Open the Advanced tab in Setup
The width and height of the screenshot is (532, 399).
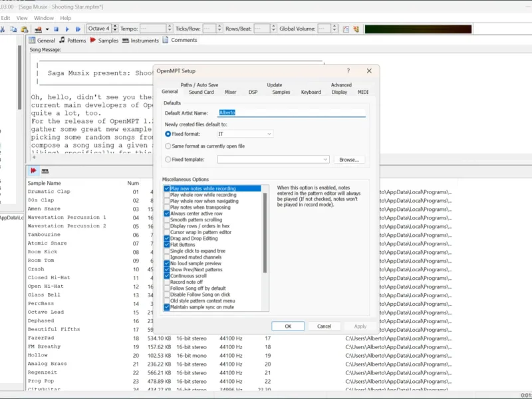click(x=341, y=85)
